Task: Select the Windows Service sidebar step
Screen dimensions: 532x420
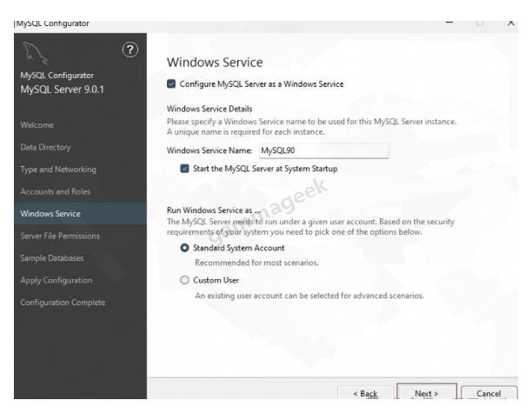Action: click(x=80, y=214)
